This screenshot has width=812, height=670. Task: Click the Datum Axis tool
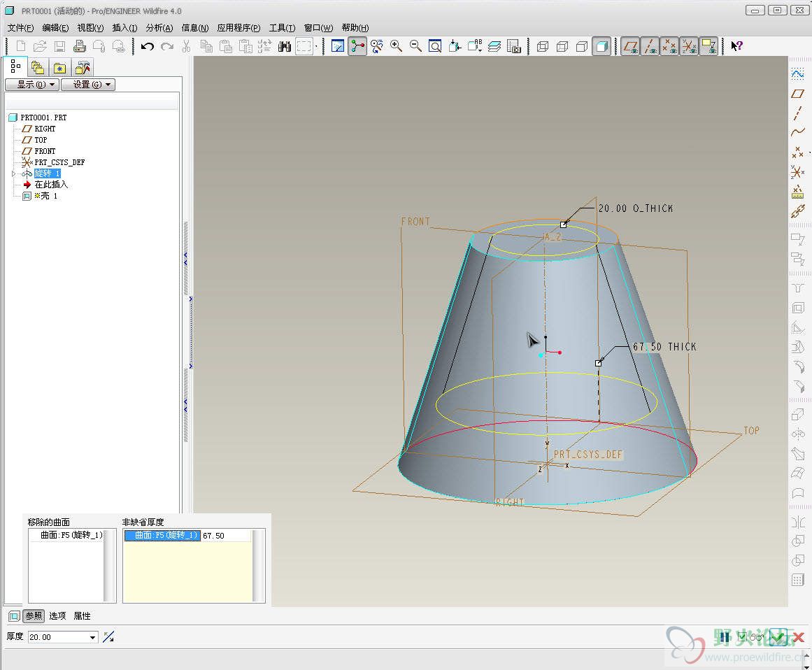(x=797, y=113)
